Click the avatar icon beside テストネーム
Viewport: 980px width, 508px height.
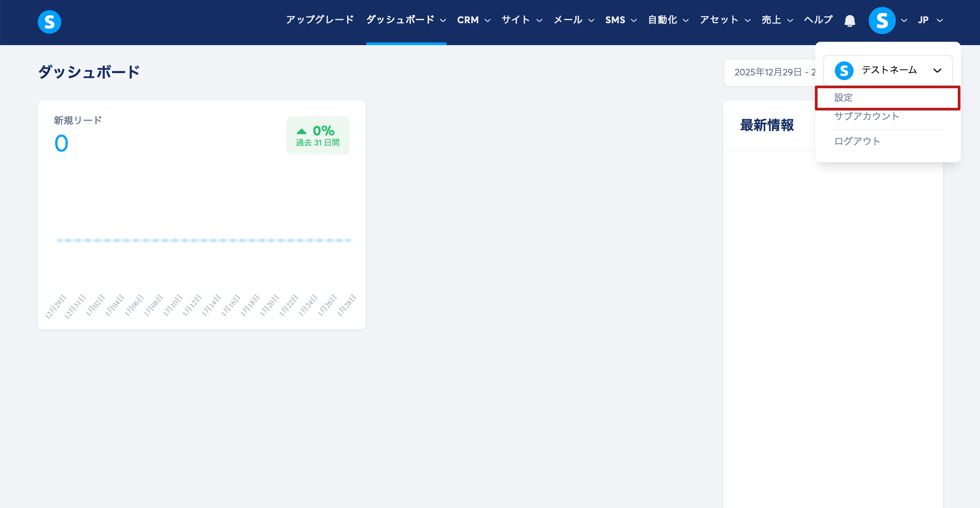844,71
